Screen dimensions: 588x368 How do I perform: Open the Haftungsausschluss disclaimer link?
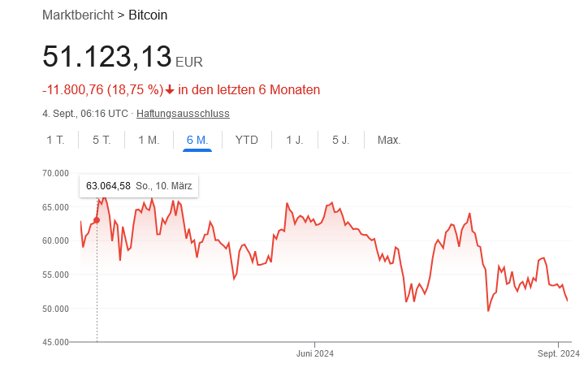[183, 114]
